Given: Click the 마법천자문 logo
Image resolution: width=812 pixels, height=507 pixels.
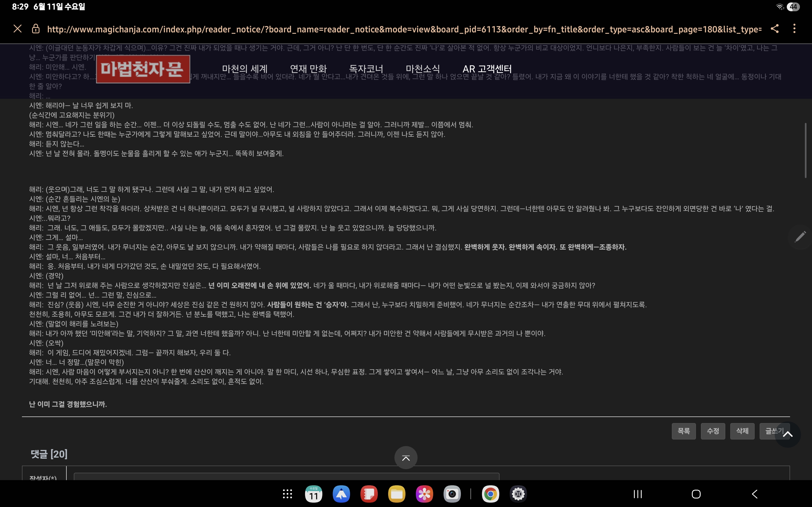Looking at the screenshot, I should click(x=143, y=69).
